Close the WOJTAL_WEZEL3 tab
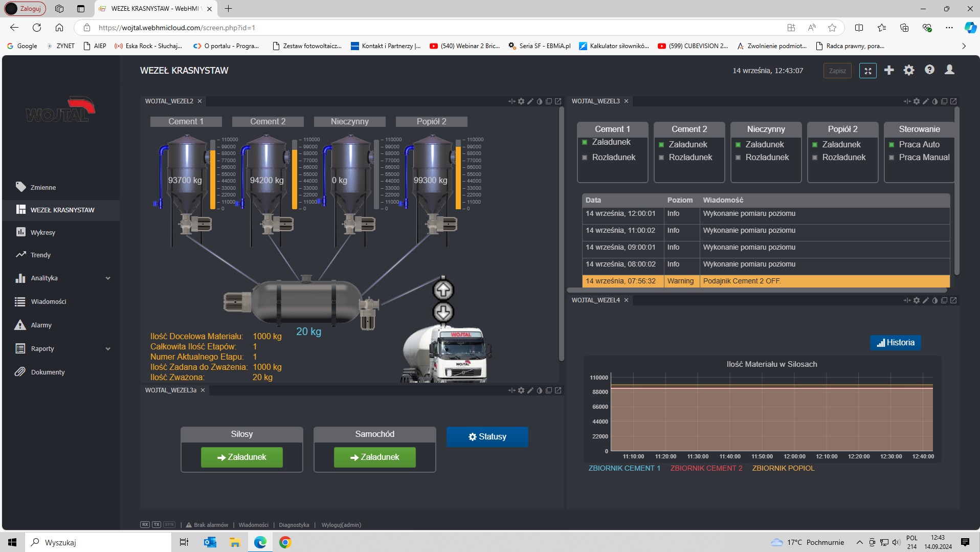 tap(626, 101)
